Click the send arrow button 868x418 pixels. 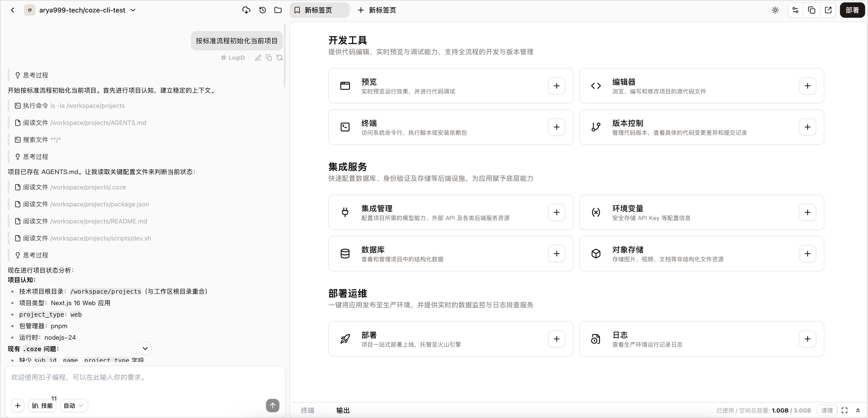(x=272, y=406)
